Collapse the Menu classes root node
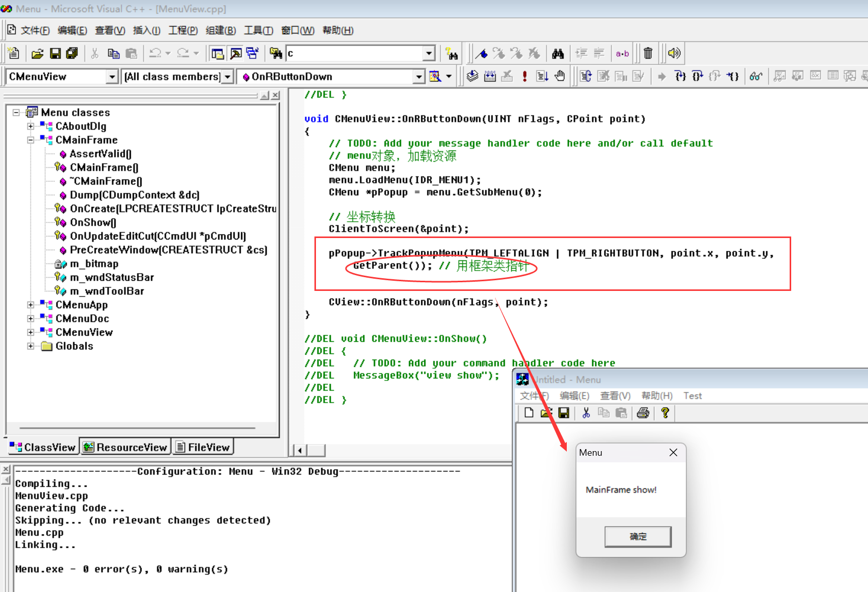 point(17,112)
